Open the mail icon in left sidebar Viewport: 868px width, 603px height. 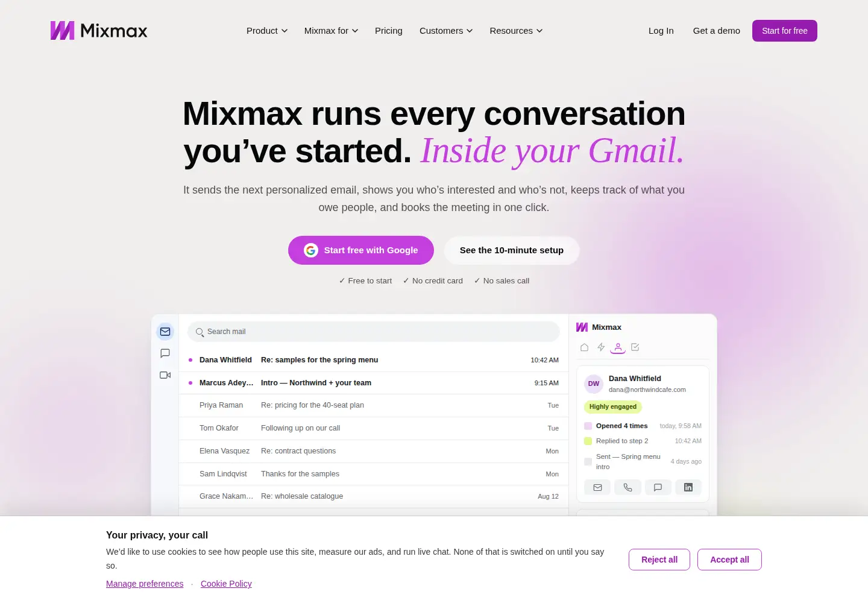tap(165, 332)
